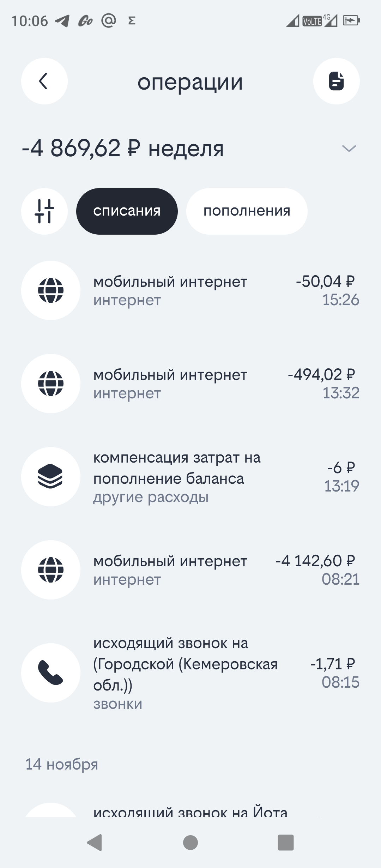Image resolution: width=381 pixels, height=868 pixels.
Task: Open the statement document icon
Action: 336,81
